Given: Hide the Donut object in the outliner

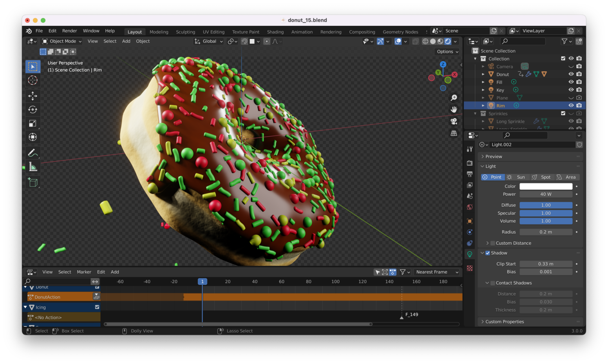Looking at the screenshot, I should pyautogui.click(x=571, y=74).
